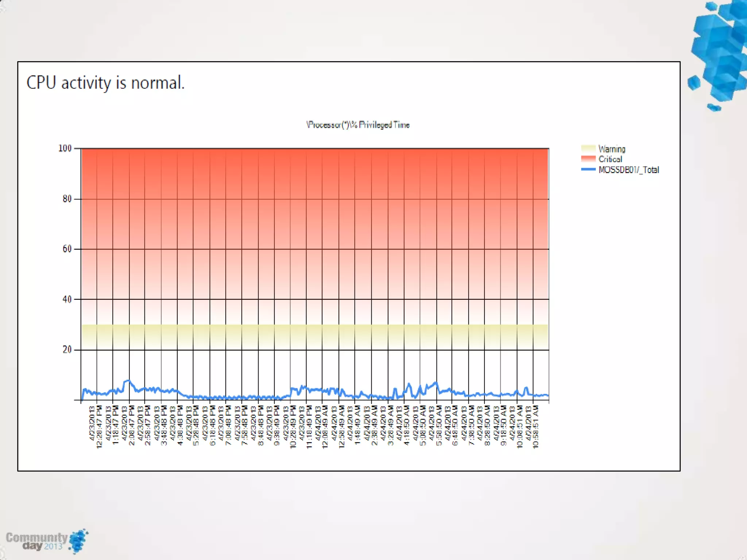747x560 pixels.
Task: Select the Critical legend label
Action: [610, 159]
